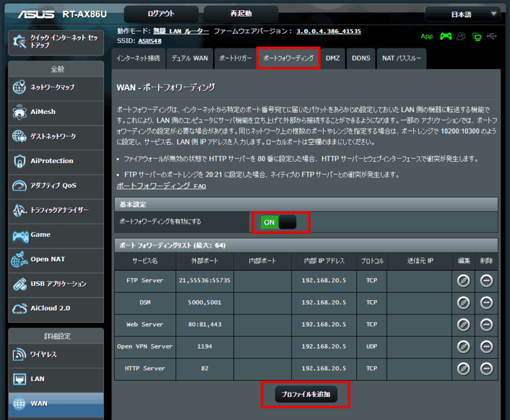
Task: Open the 日本語 language dropdown
Action: point(462,14)
